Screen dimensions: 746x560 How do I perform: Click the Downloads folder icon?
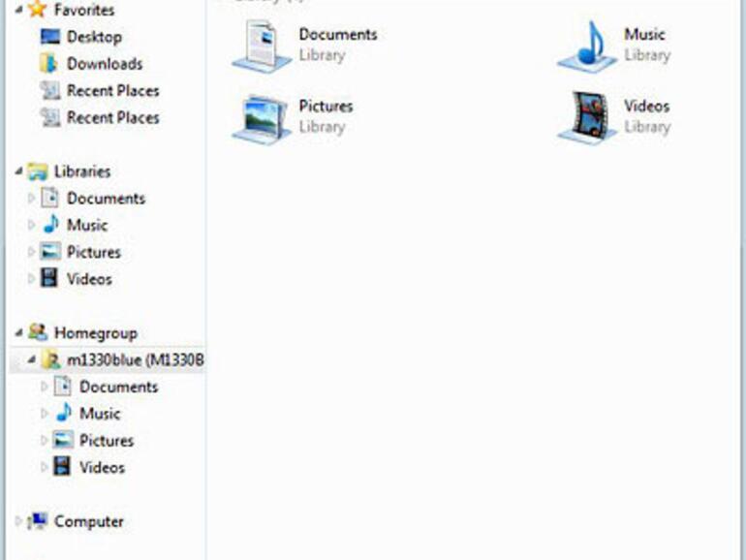[x=49, y=63]
